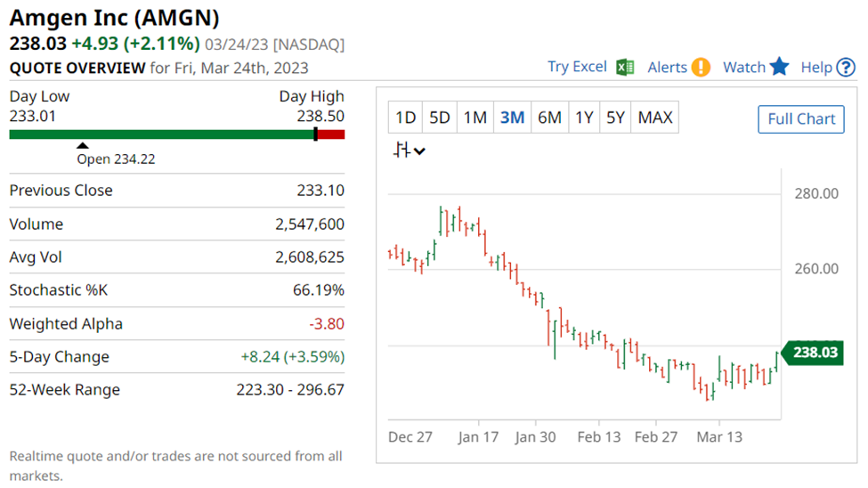Click the red section of range bar
868x488 pixels.
[331, 134]
